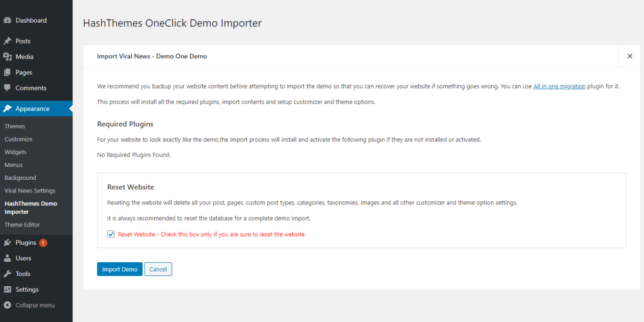Viewport: 644px width, 322px height.
Task: Open the Dashboard menu item
Action: coord(31,20)
